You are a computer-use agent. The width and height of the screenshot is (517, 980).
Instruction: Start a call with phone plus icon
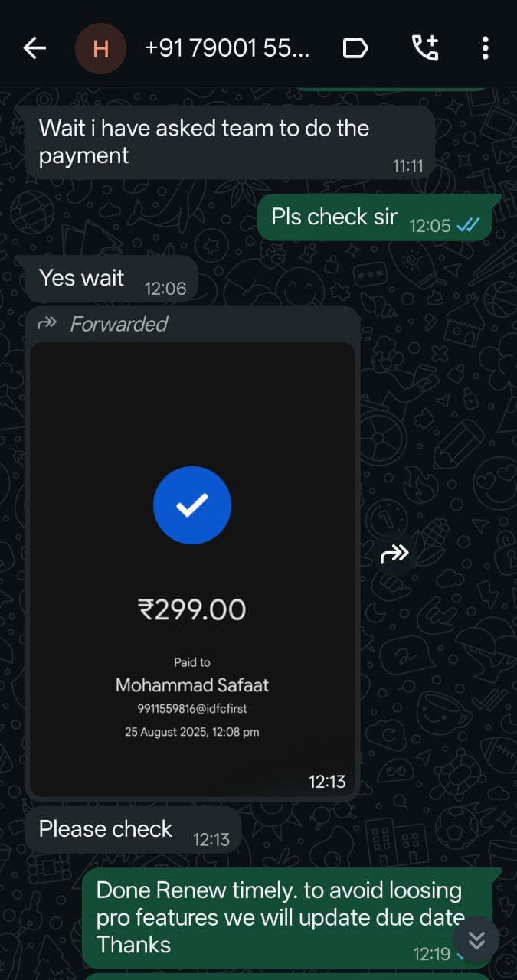pyautogui.click(x=425, y=49)
